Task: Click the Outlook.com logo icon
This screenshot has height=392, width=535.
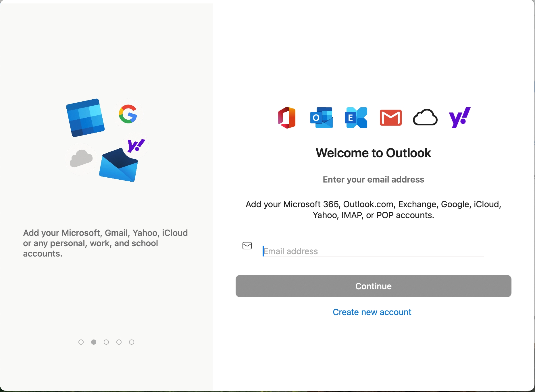Action: point(322,118)
